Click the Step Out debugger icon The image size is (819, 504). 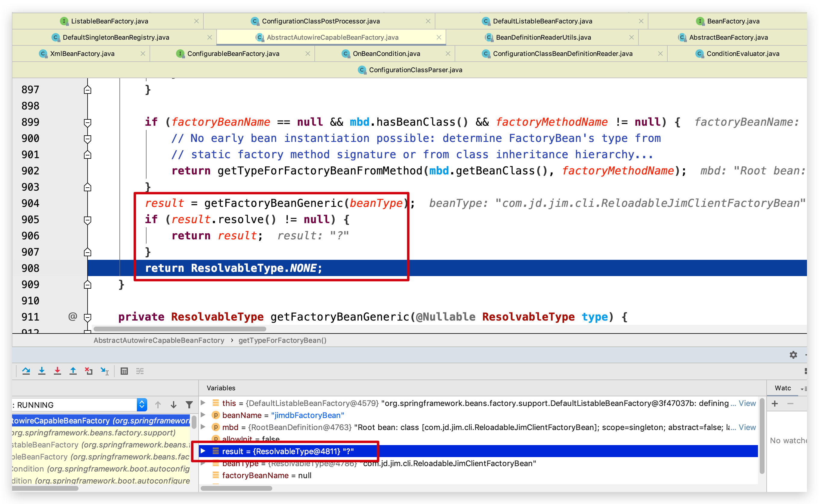pos(73,371)
